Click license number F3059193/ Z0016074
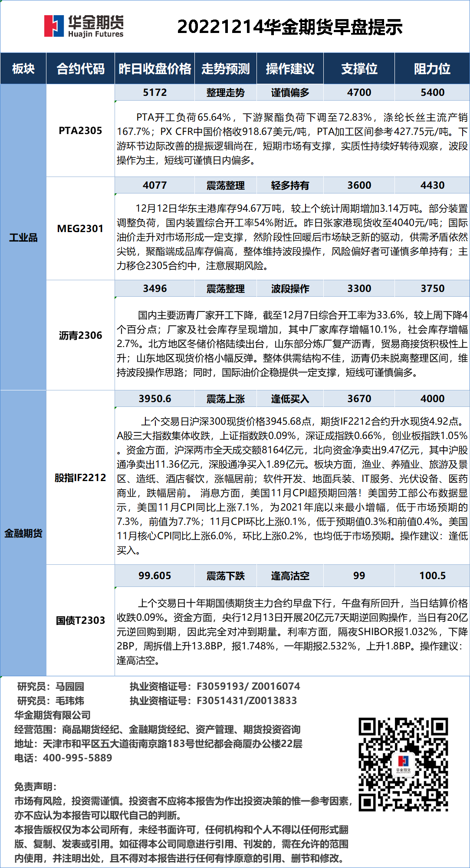 pyautogui.click(x=248, y=686)
